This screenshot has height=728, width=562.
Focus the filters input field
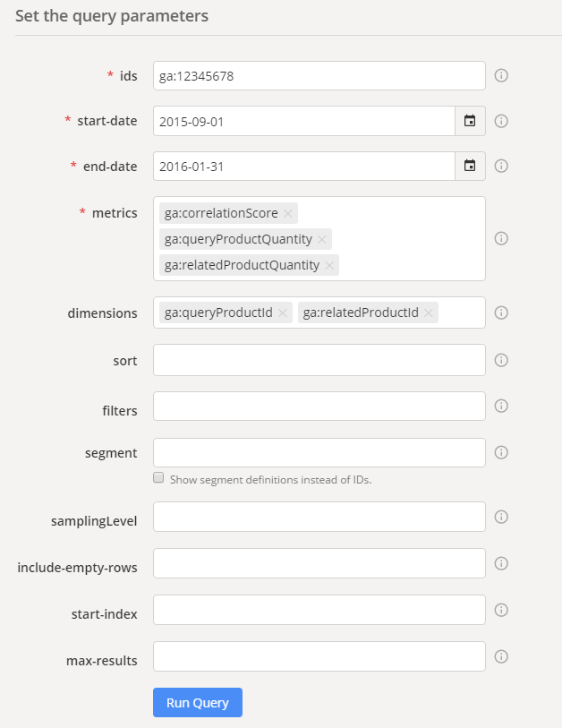click(319, 407)
